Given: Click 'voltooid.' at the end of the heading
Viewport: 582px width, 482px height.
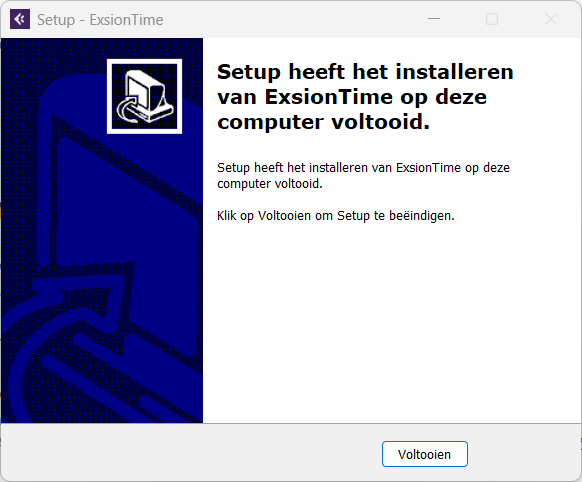Looking at the screenshot, I should click(x=380, y=122).
